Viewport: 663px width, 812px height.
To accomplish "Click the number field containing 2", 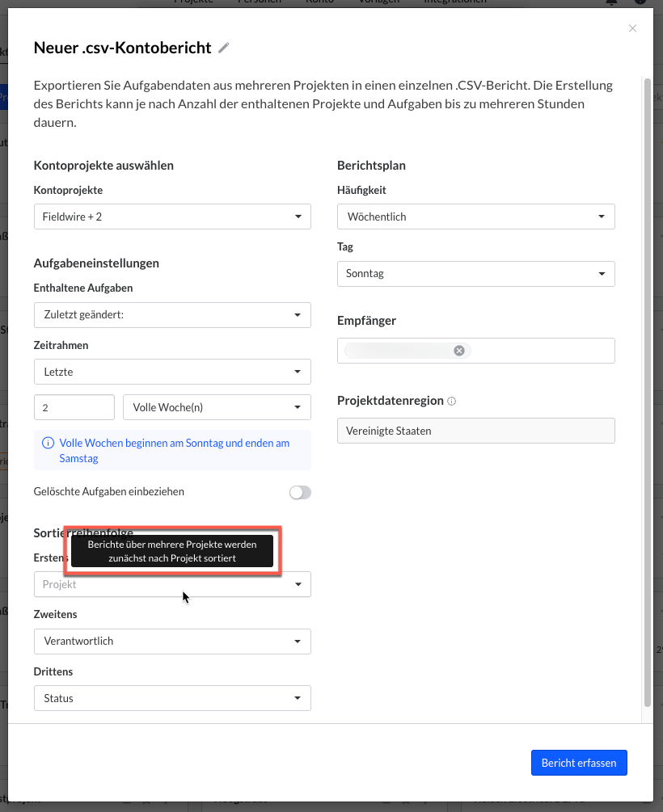I will click(74, 408).
